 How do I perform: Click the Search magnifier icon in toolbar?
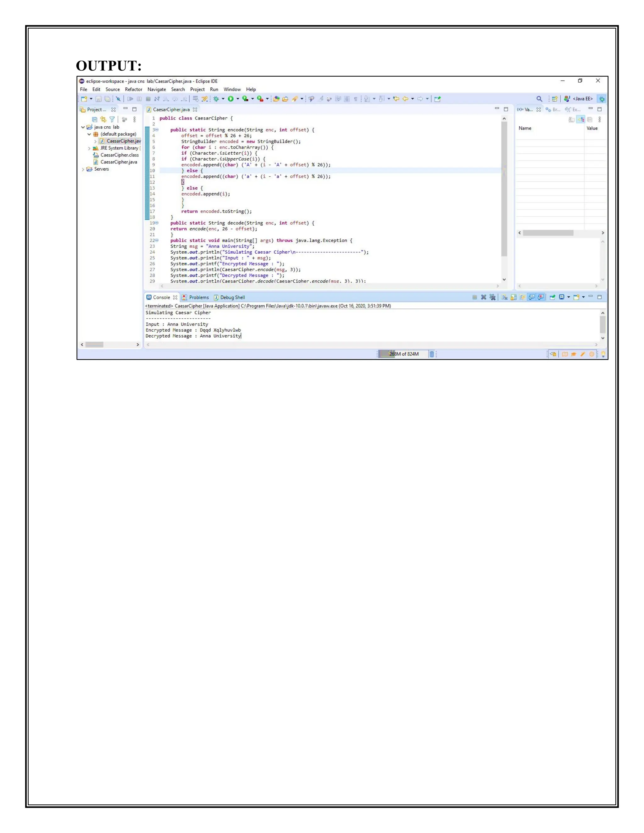(x=539, y=99)
